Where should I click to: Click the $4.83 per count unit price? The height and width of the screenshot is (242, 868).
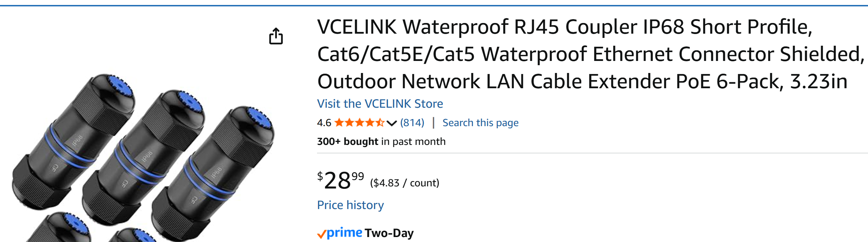click(404, 183)
